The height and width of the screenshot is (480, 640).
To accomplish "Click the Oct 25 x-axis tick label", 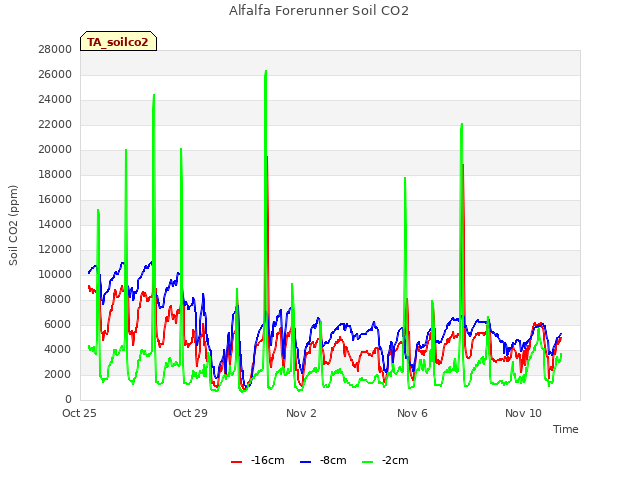I will click(x=79, y=413).
